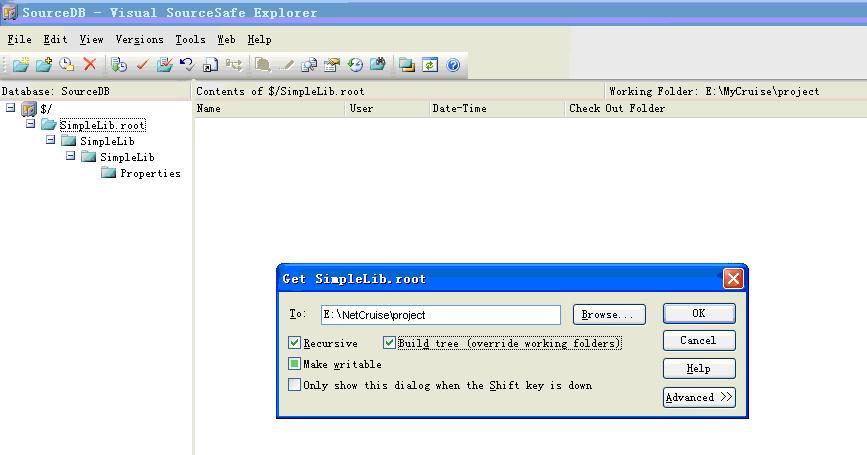Collapse SimpleLib folder directly under SimpleLib.root

[50, 140]
